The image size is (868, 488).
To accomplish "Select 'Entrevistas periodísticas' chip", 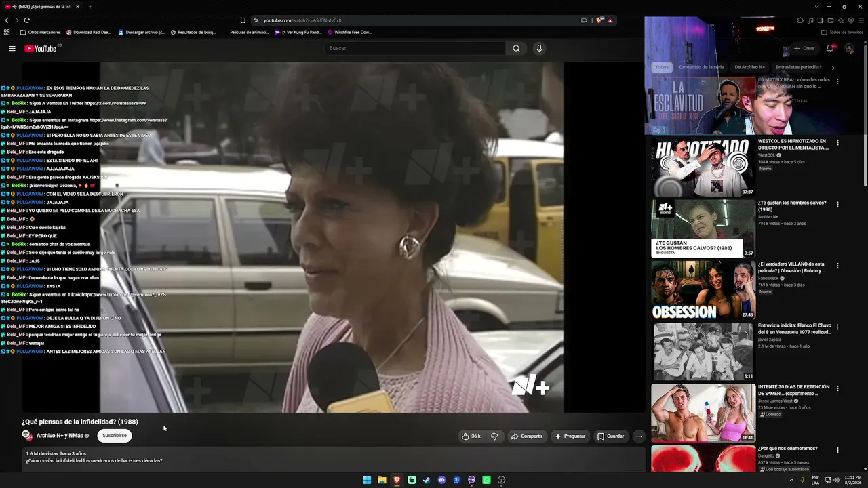I will [798, 67].
